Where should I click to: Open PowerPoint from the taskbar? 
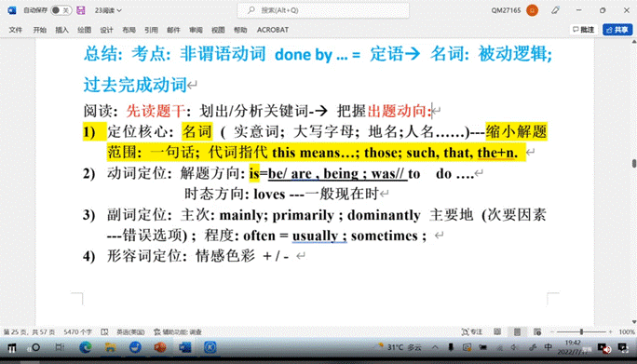point(160,347)
